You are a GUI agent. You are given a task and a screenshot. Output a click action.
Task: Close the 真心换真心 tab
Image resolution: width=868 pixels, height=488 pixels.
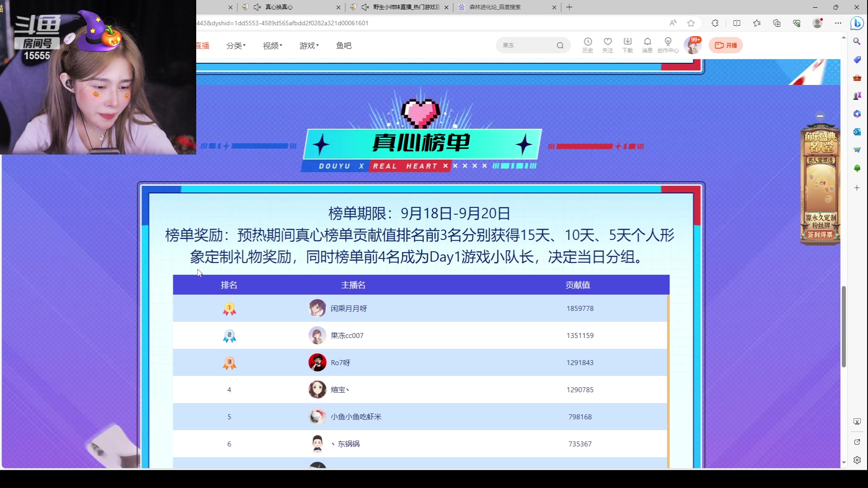point(338,7)
